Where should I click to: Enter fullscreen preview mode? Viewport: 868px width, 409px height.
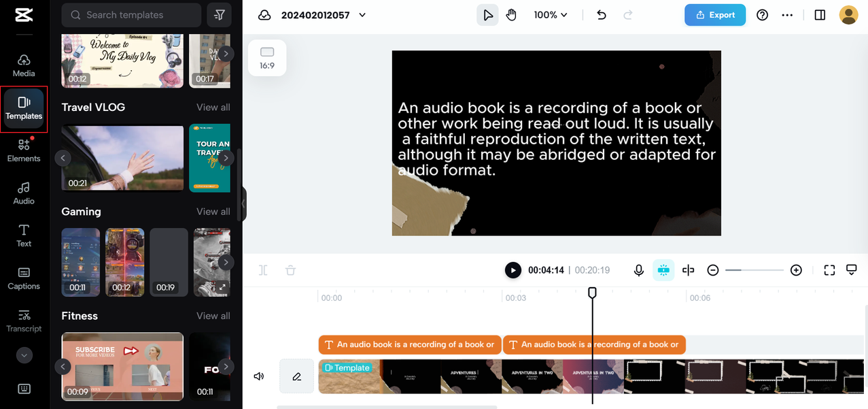829,270
